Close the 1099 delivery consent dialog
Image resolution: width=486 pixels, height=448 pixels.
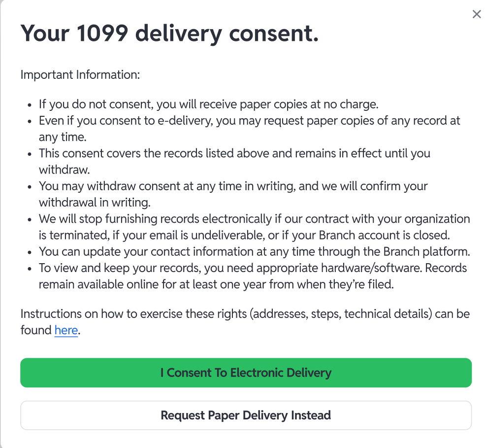pyautogui.click(x=476, y=14)
